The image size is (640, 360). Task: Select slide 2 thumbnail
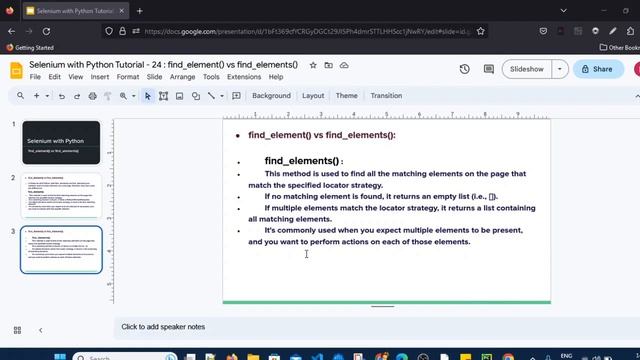tap(61, 196)
